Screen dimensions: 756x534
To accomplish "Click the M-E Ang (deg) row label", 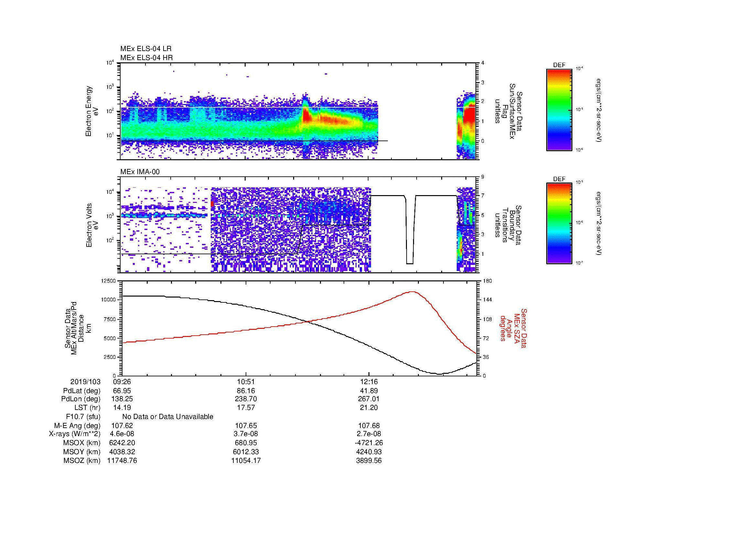I will (77, 426).
